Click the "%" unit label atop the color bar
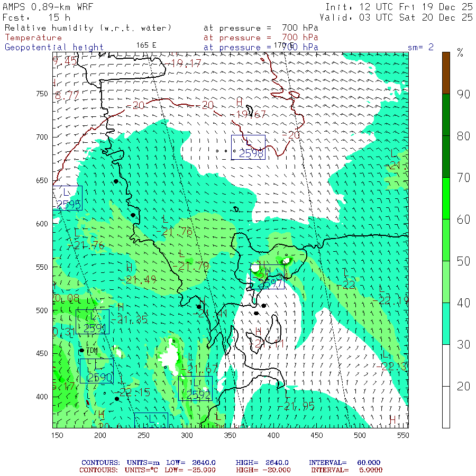 point(460,53)
